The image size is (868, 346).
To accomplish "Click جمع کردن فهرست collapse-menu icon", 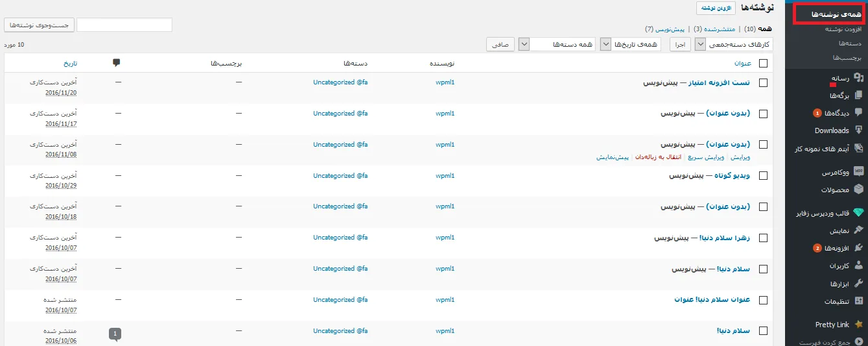I will pyautogui.click(x=859, y=341).
